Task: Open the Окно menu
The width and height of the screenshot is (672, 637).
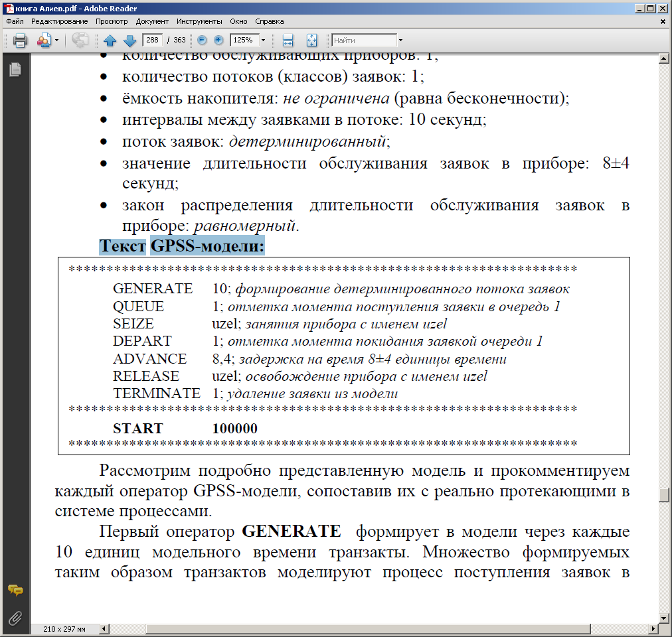Action: click(238, 21)
